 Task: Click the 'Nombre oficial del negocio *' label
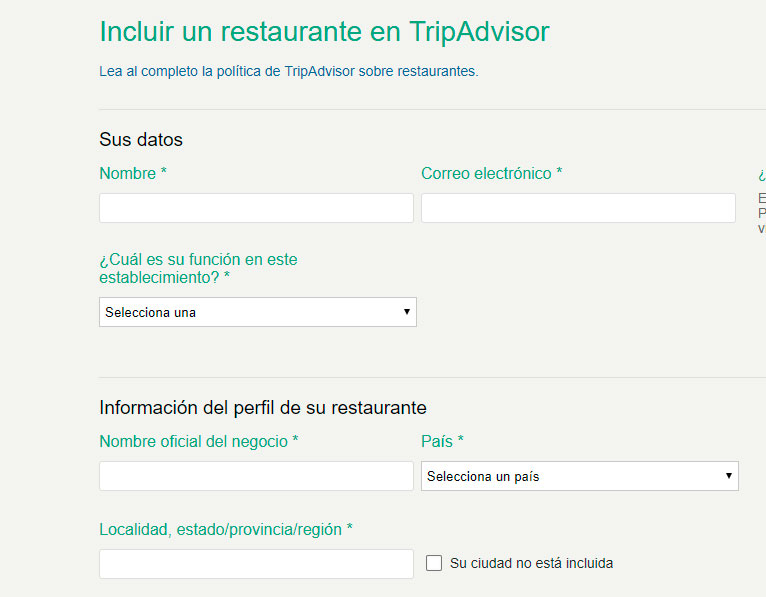(199, 442)
